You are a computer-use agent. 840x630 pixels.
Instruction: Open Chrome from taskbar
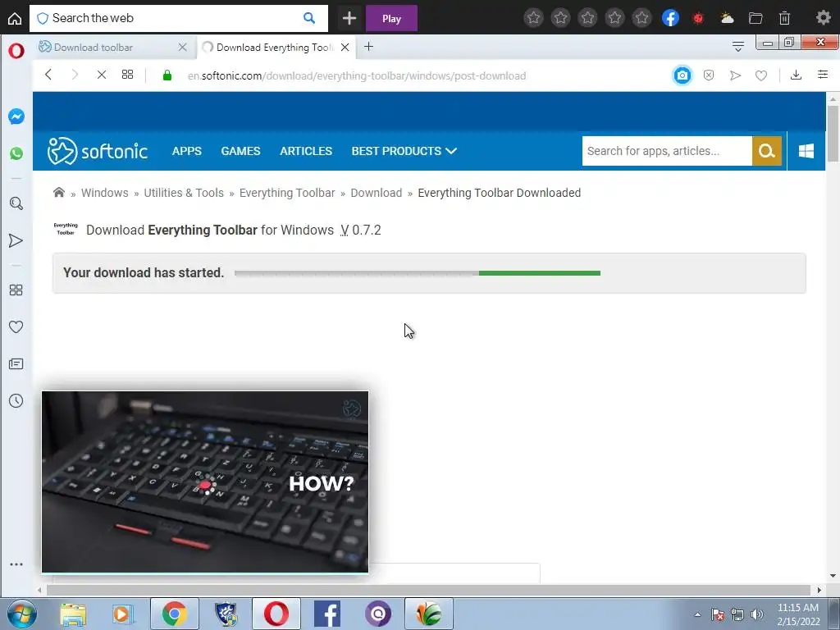(174, 614)
